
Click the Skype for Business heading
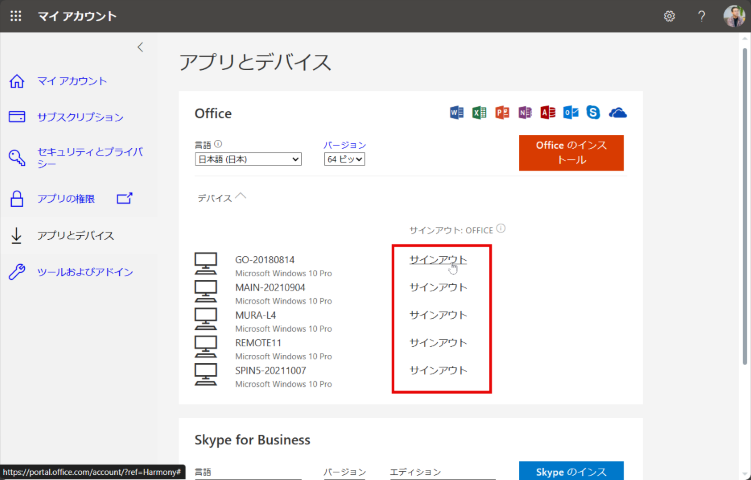(x=252, y=440)
